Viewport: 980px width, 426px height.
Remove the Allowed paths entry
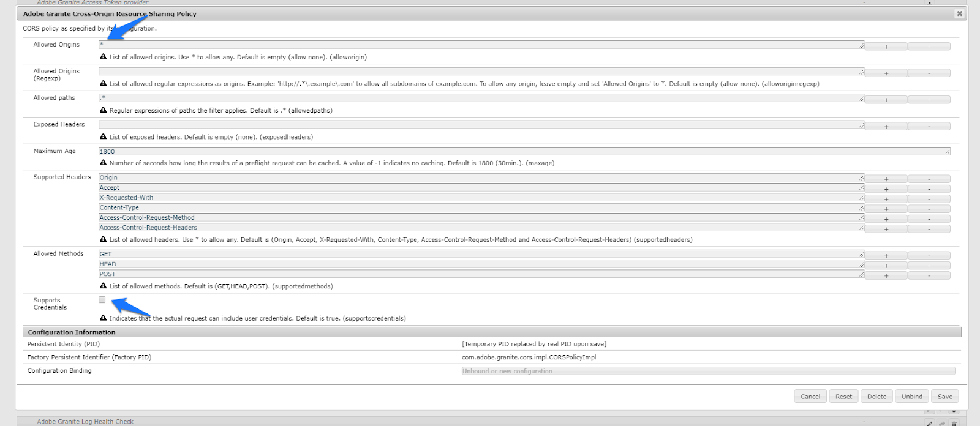pos(929,100)
